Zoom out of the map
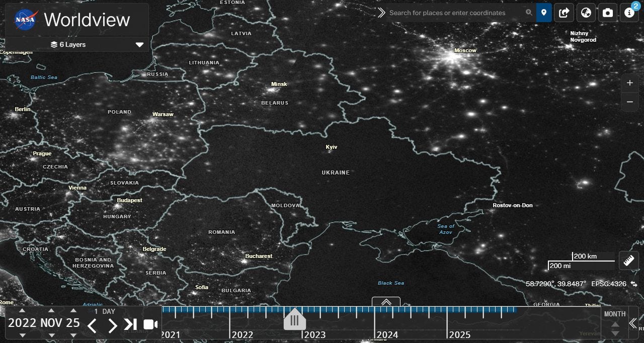The height and width of the screenshot is (343, 644). (629, 102)
